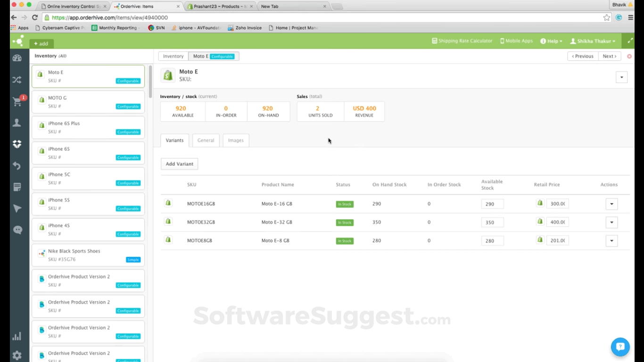
Task: Click the browser reload icon
Action: tap(35, 17)
